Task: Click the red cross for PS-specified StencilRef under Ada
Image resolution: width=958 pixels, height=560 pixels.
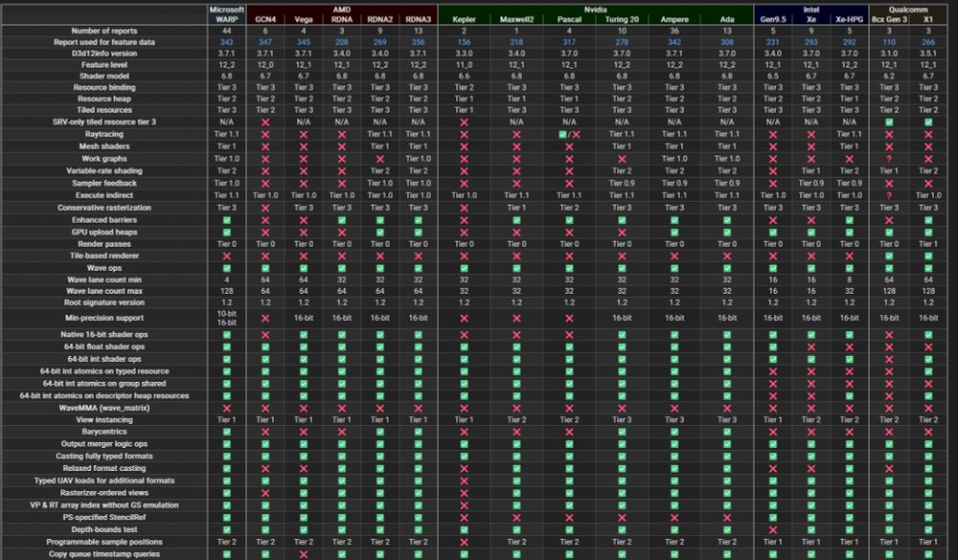Action: (727, 517)
